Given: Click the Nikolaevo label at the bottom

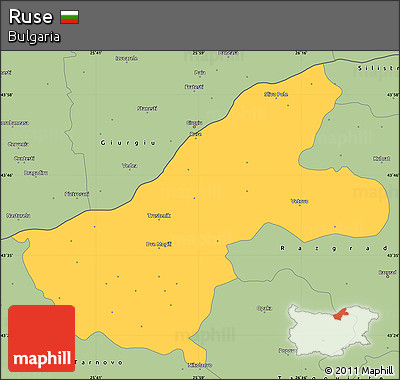Looking at the screenshot, I should (200, 365).
